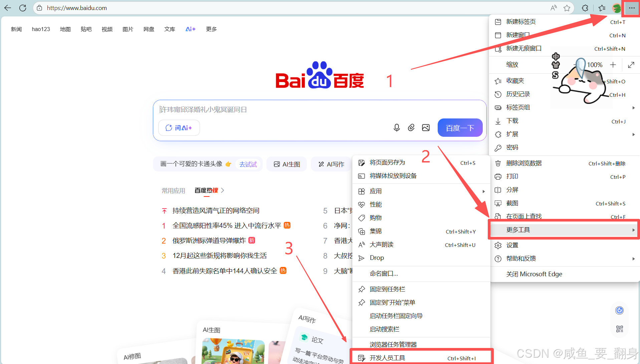Viewport: 640px width, 364px height.
Task: Click the QR code icon at right edge
Action: (620, 329)
